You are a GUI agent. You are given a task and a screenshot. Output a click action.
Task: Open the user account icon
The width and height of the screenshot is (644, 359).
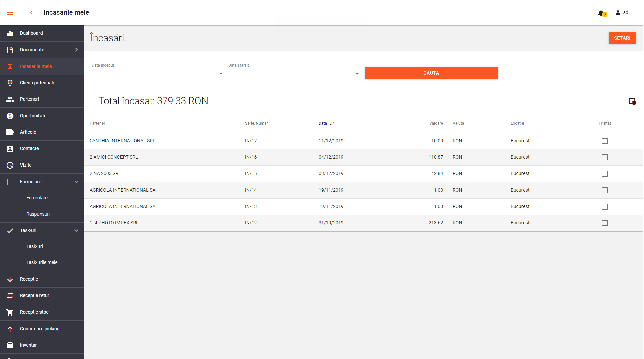[618, 13]
